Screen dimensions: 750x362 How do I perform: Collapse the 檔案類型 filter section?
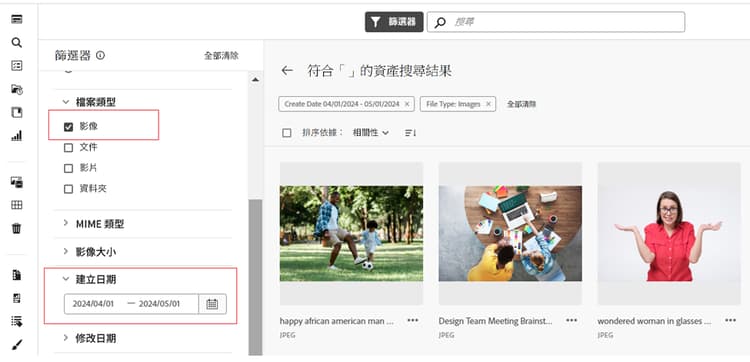click(66, 102)
